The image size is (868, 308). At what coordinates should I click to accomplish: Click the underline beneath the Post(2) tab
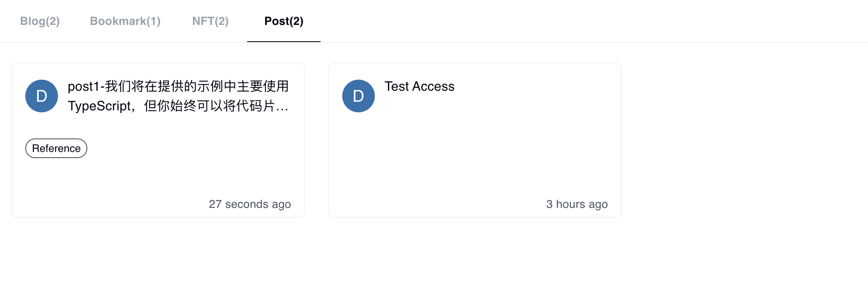click(x=284, y=41)
